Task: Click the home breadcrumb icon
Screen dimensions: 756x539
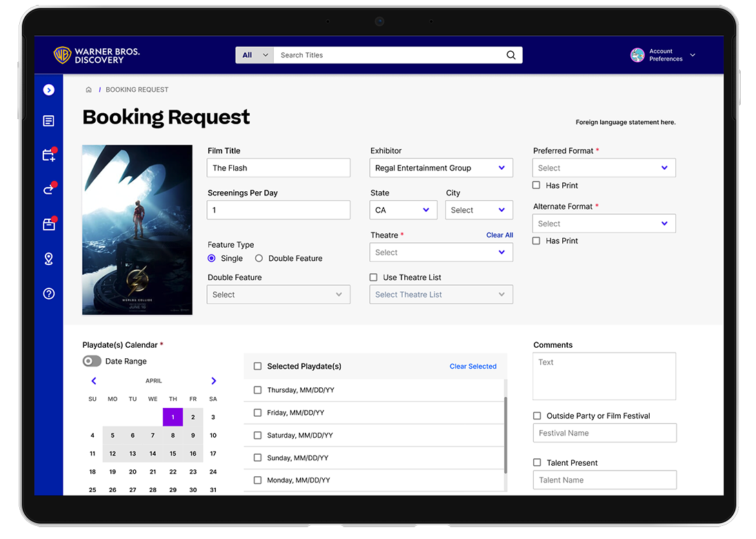Action: point(89,90)
